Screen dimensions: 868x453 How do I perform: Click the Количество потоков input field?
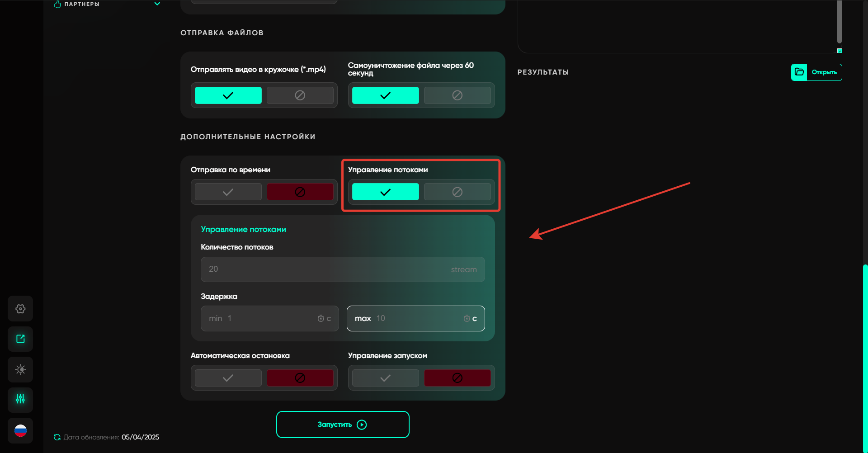coord(325,269)
